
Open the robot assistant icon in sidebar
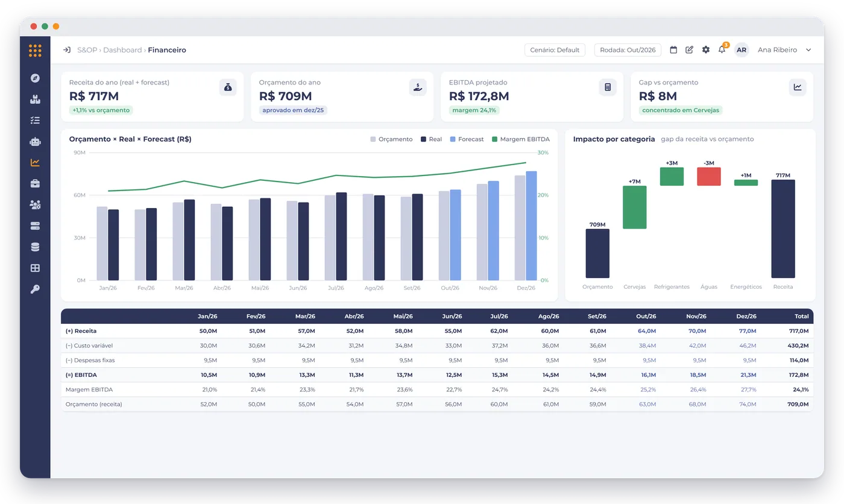click(35, 141)
